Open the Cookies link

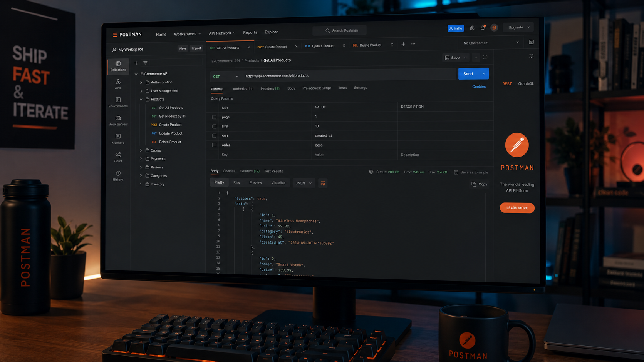479,87
